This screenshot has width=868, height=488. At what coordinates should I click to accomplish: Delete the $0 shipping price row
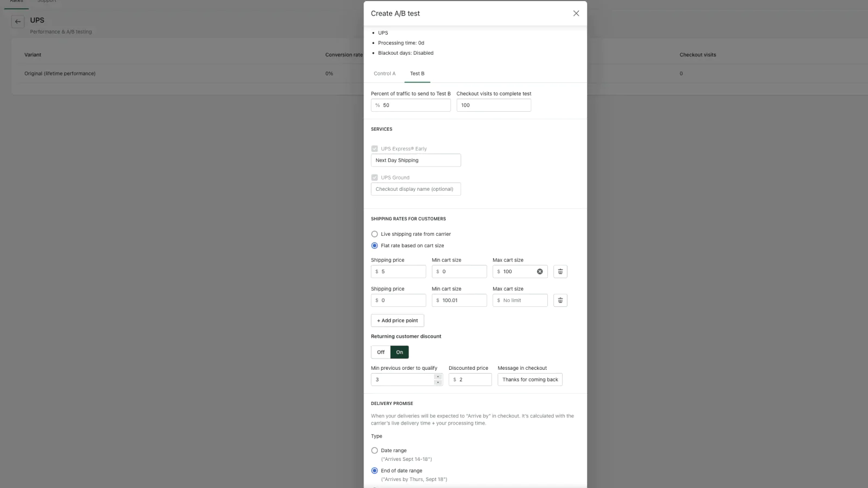560,300
